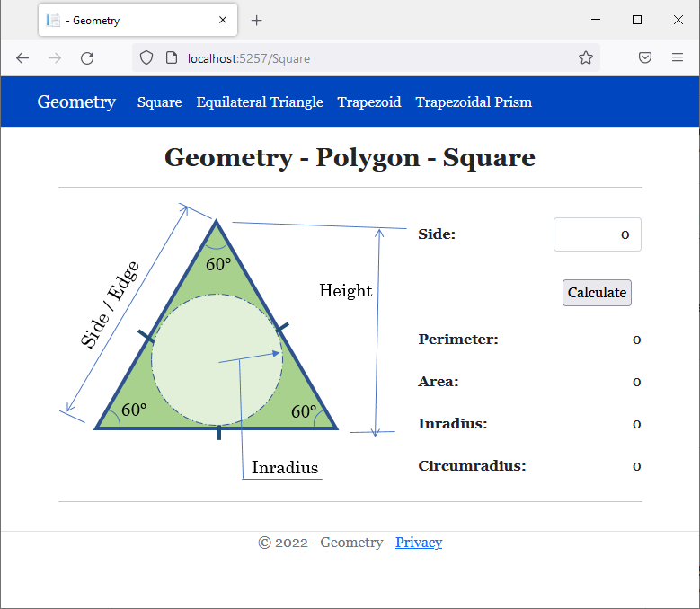Minimize the browser window

pyautogui.click(x=596, y=20)
